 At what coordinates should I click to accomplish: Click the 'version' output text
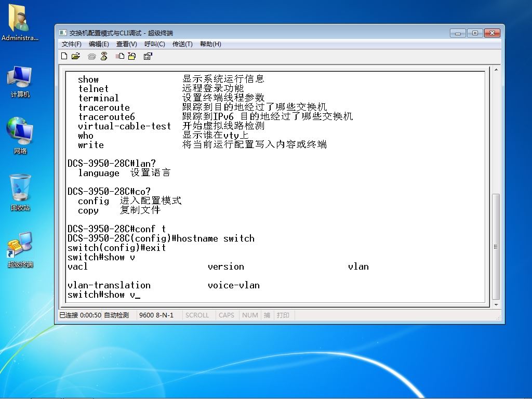coord(226,267)
